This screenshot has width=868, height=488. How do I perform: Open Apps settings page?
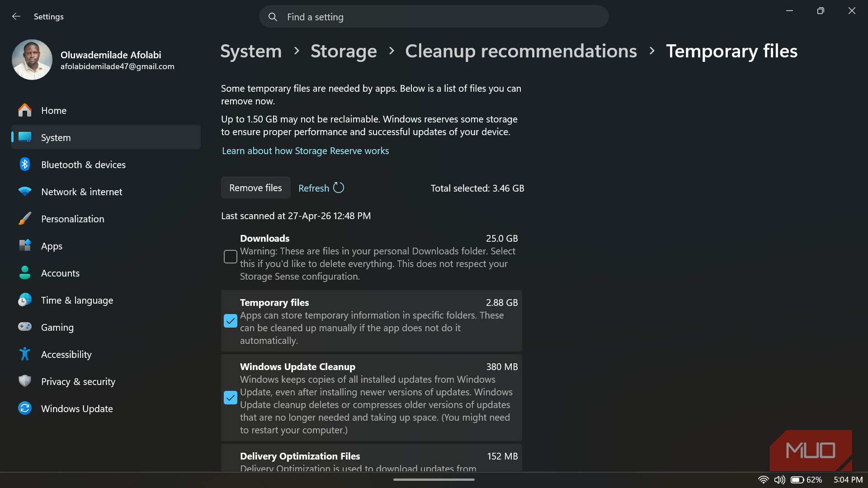coord(106,246)
